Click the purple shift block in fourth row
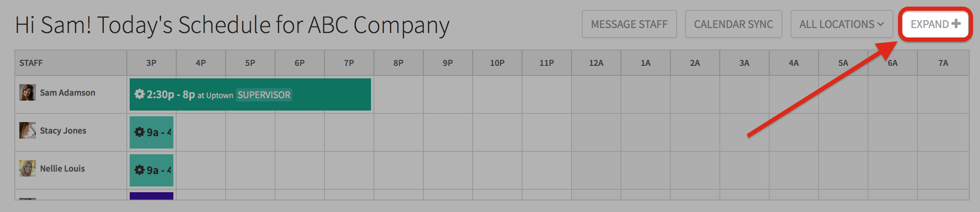The height and width of the screenshot is (212, 980). (152, 196)
